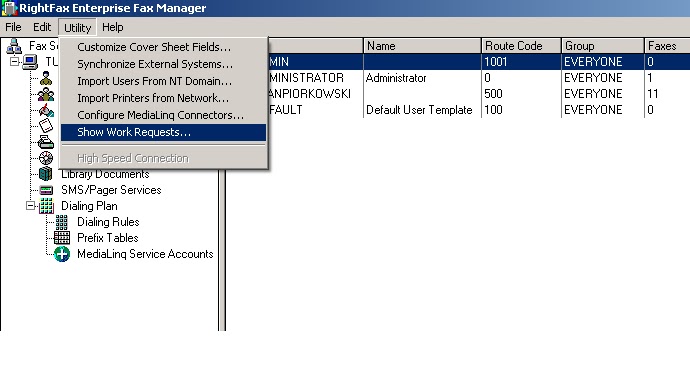Viewport: 690px width, 384px height.
Task: Open the Edit menu
Action: point(42,27)
